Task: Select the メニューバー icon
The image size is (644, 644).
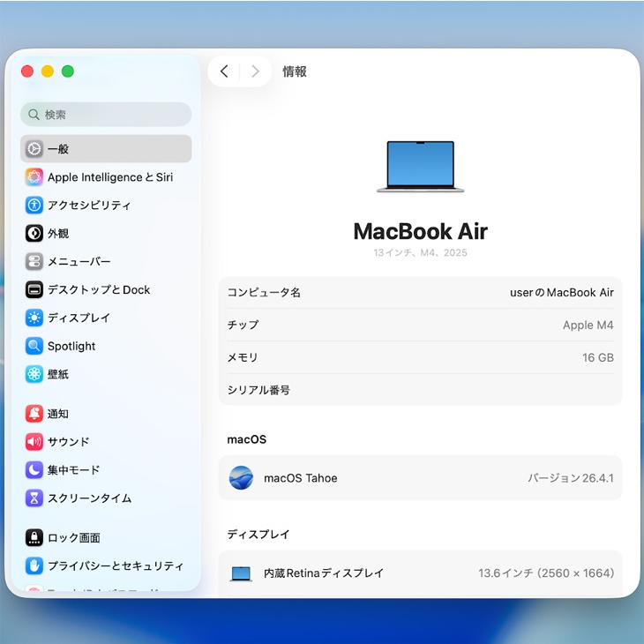Action: pos(34,261)
